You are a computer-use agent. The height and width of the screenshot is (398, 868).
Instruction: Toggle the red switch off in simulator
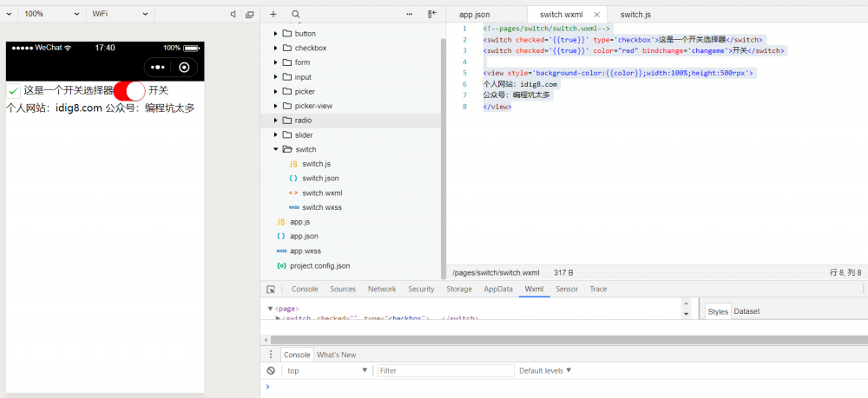point(129,90)
